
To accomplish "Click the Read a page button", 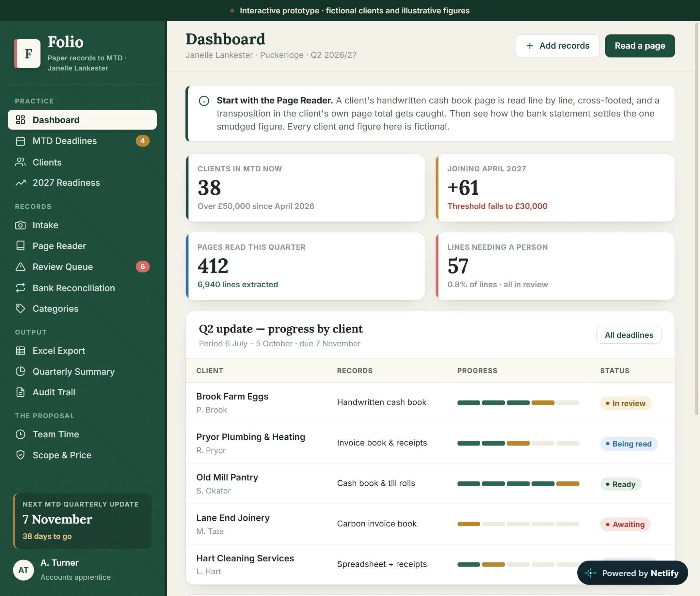I will (640, 46).
